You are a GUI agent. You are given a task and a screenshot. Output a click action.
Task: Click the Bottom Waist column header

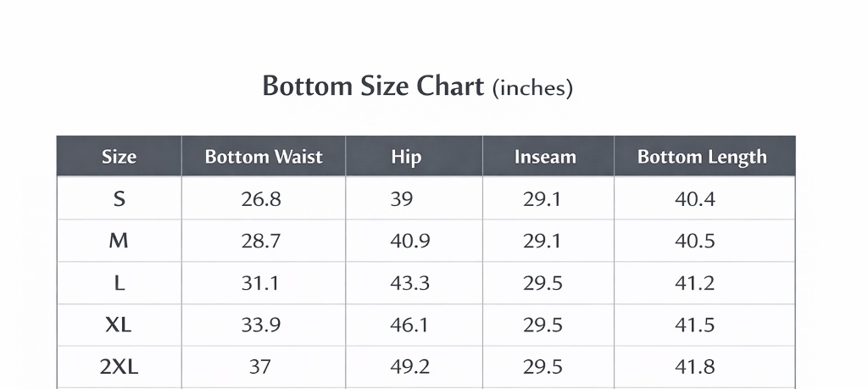point(264,157)
